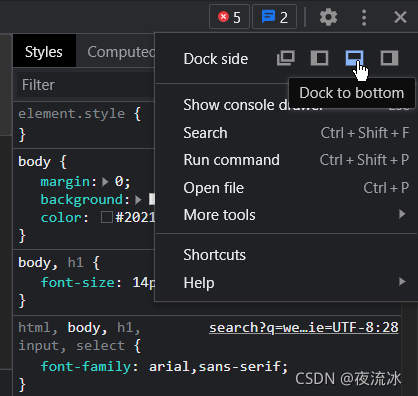
Task: Focus the Filter styles input field
Action: [85, 85]
